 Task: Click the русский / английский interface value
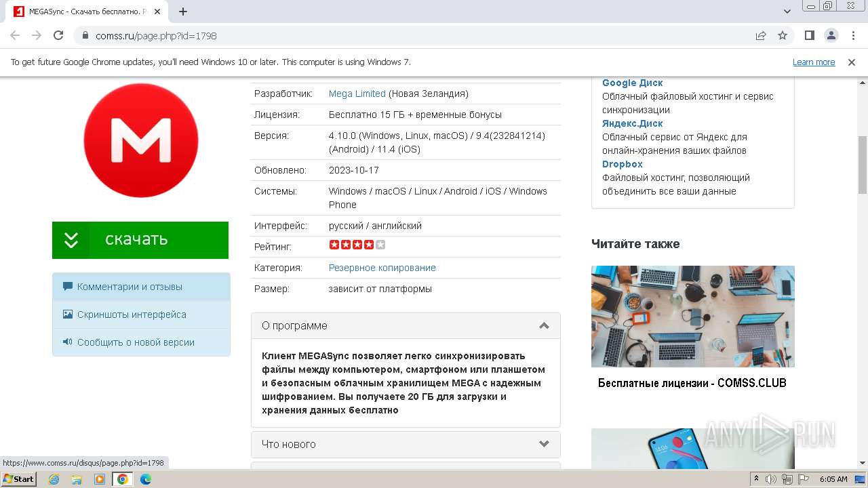coord(375,226)
